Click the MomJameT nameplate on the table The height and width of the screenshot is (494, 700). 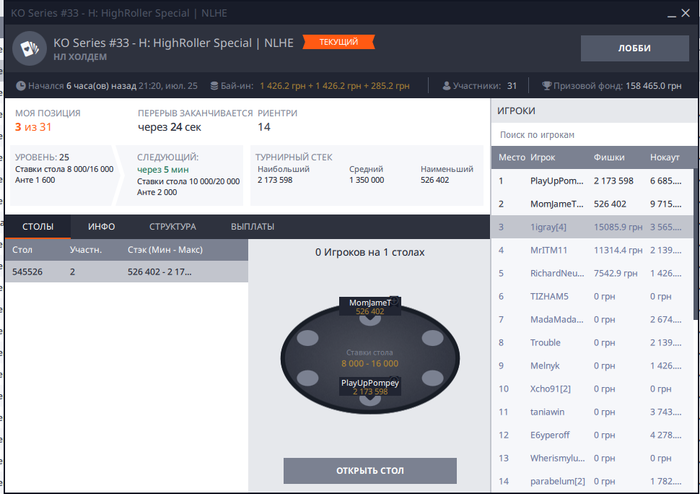pyautogui.click(x=370, y=307)
